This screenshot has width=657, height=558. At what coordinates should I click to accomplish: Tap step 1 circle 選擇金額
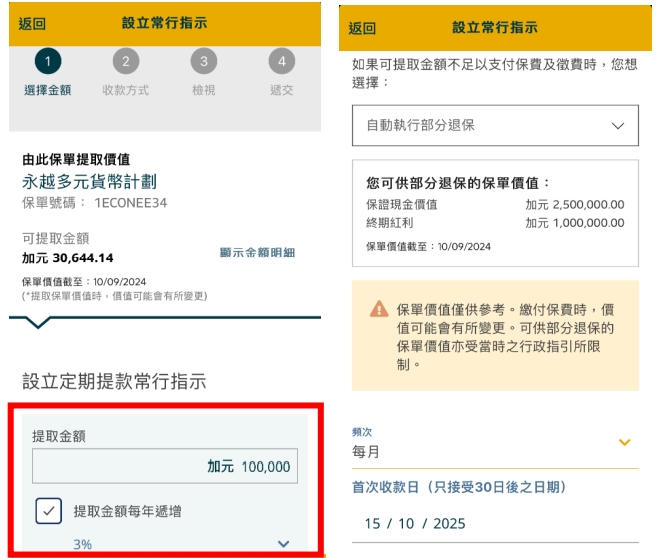[x=47, y=62]
